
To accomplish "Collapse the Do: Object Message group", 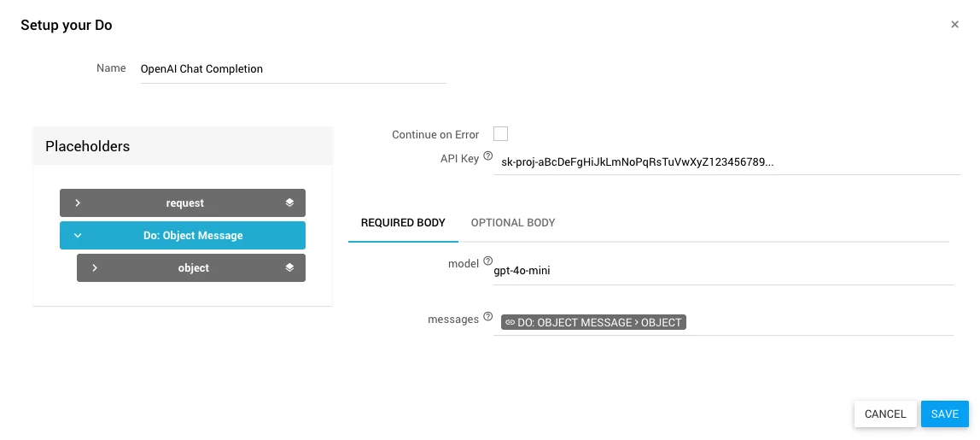I will [78, 235].
